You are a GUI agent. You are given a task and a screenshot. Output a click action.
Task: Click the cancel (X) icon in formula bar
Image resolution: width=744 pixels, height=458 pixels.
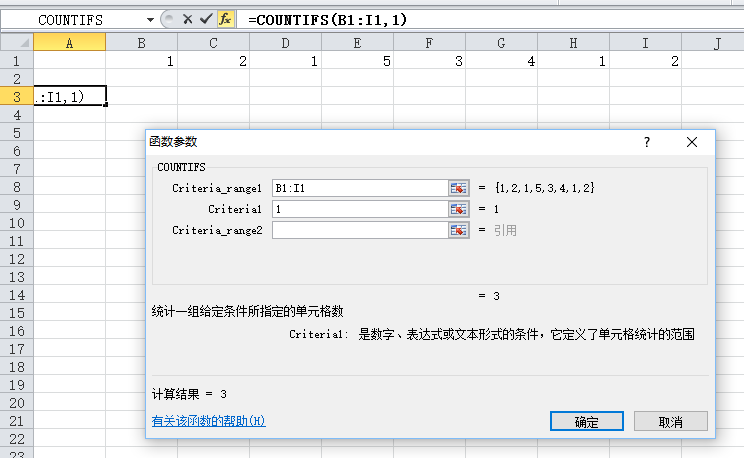click(x=187, y=19)
